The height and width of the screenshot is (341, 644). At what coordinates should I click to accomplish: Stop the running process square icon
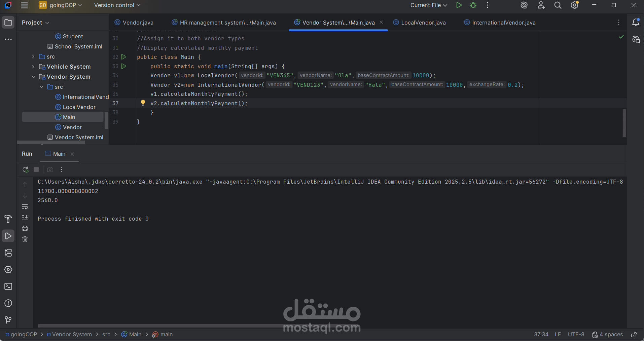pyautogui.click(x=36, y=169)
